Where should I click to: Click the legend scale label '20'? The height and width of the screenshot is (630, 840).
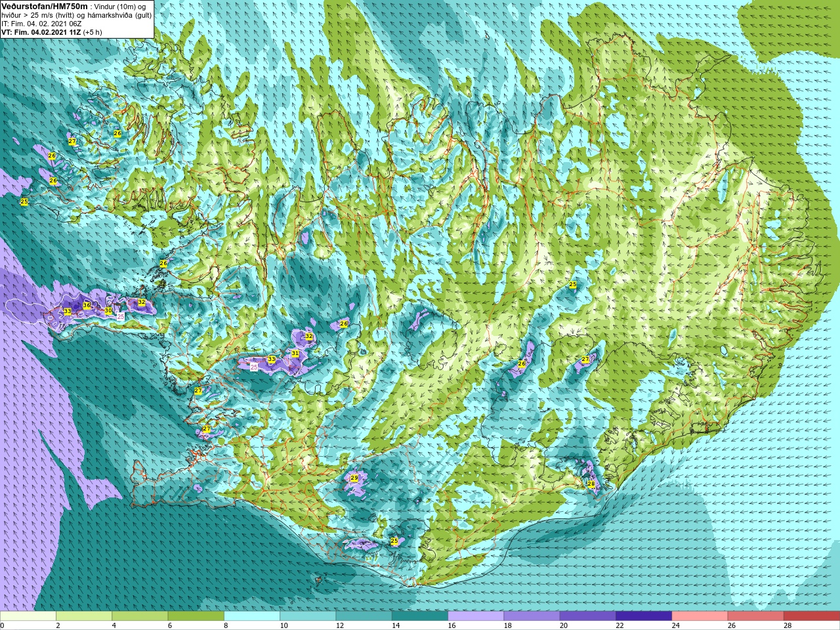(x=564, y=625)
